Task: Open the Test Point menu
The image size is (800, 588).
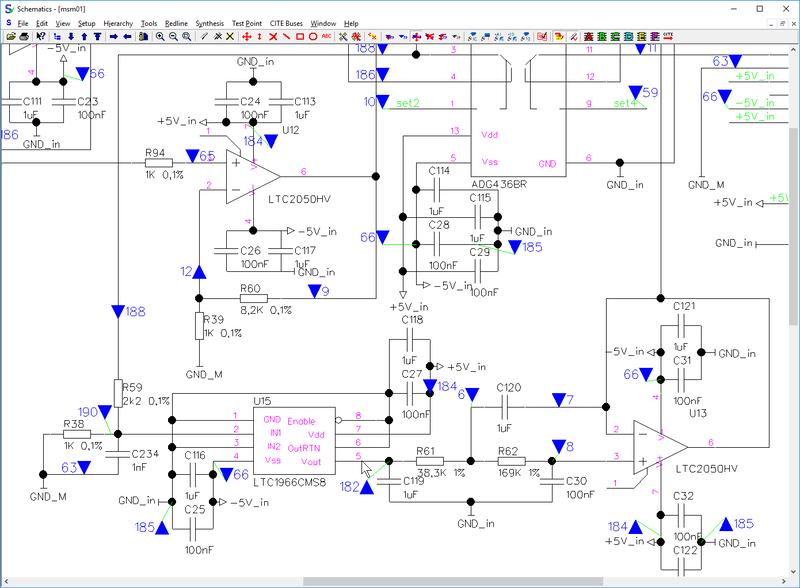Action: click(247, 23)
